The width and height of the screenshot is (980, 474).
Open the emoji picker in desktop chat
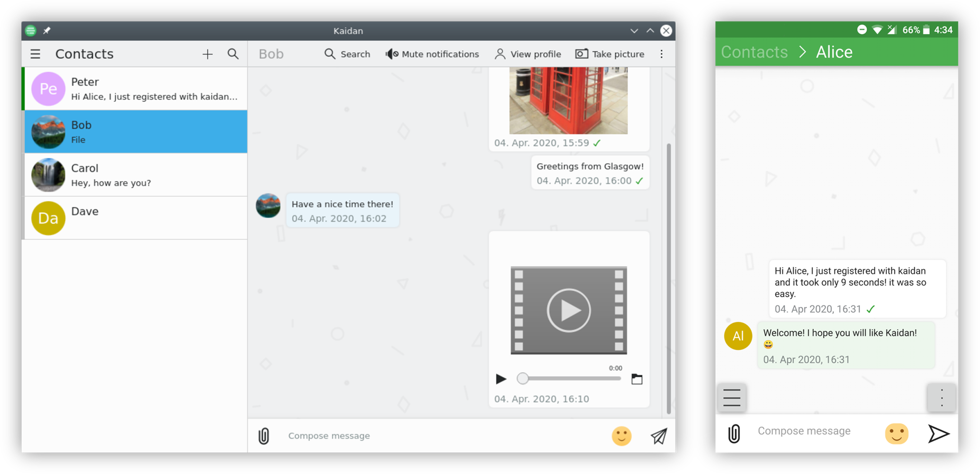(x=621, y=436)
